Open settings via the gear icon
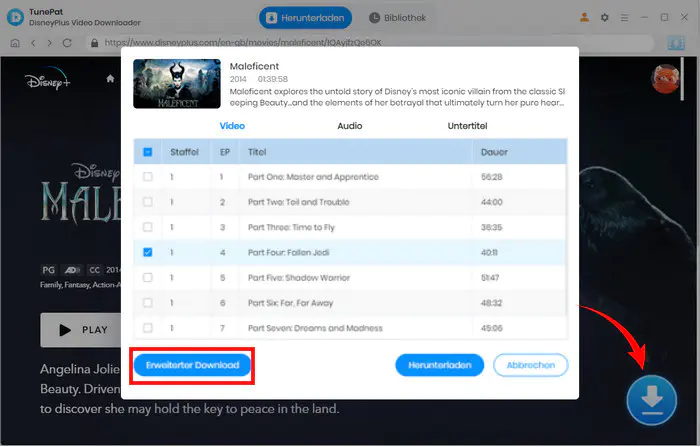Screen dimensions: 700x447 click(x=604, y=17)
